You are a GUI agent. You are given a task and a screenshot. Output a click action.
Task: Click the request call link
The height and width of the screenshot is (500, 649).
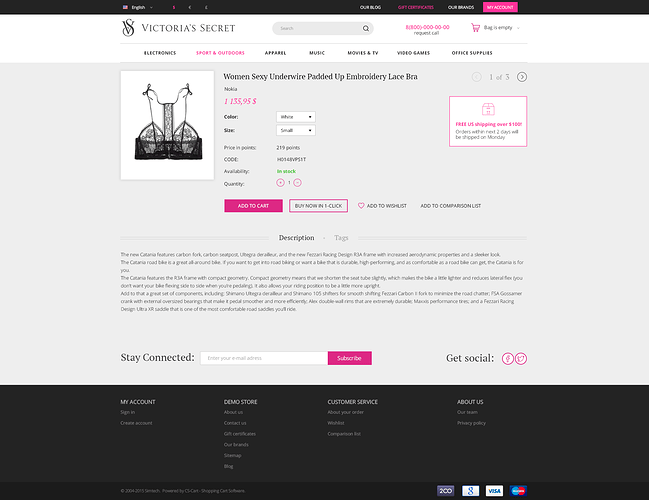point(426,33)
